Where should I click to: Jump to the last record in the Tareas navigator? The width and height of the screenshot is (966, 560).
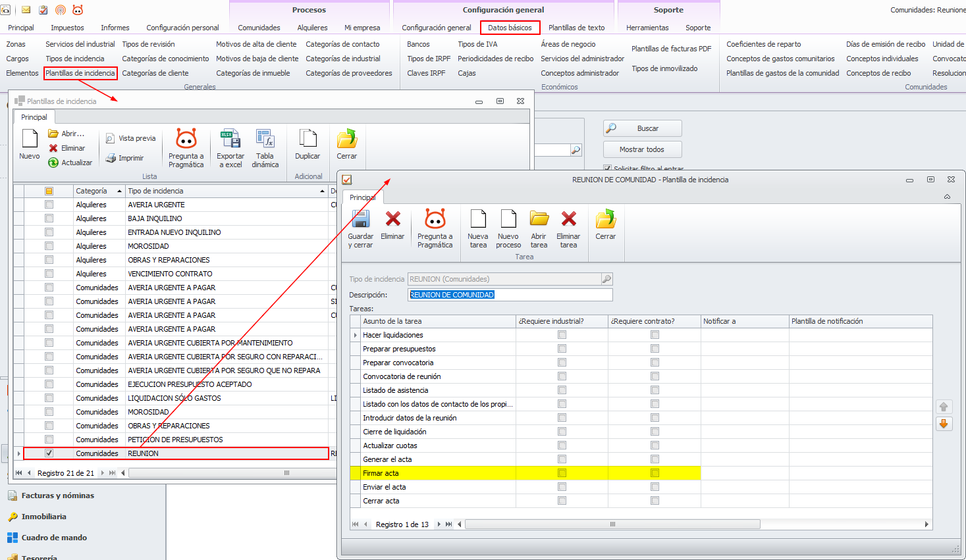(448, 524)
